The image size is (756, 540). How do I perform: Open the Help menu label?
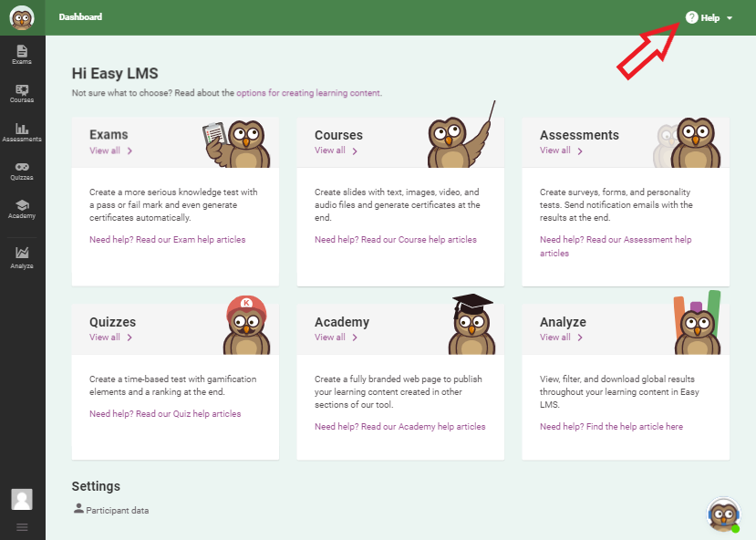[709, 18]
